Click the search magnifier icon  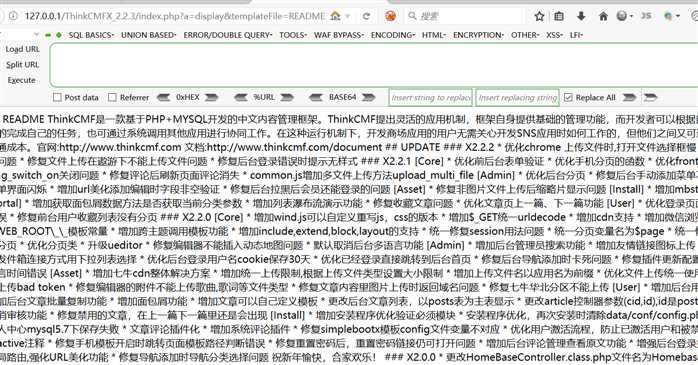(412, 16)
